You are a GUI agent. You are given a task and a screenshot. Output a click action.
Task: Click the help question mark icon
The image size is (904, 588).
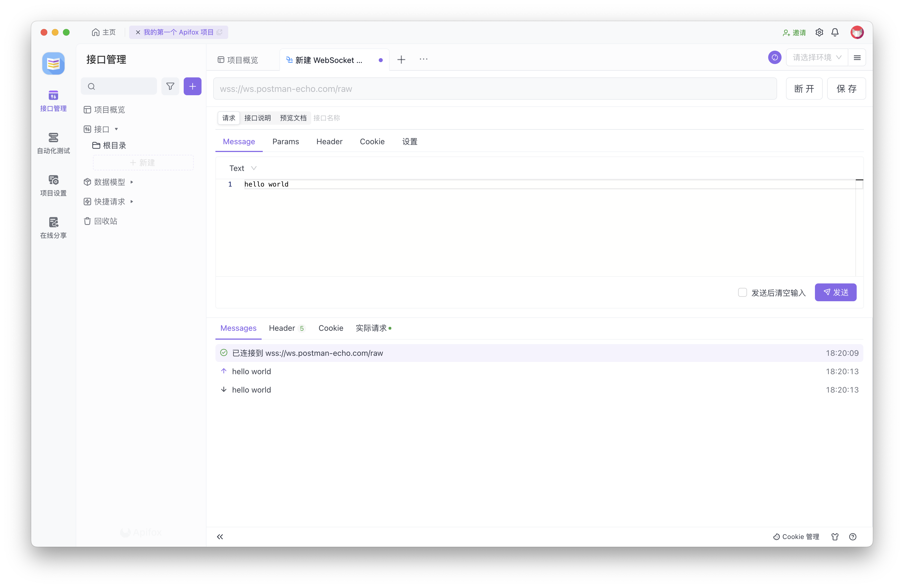point(853,536)
